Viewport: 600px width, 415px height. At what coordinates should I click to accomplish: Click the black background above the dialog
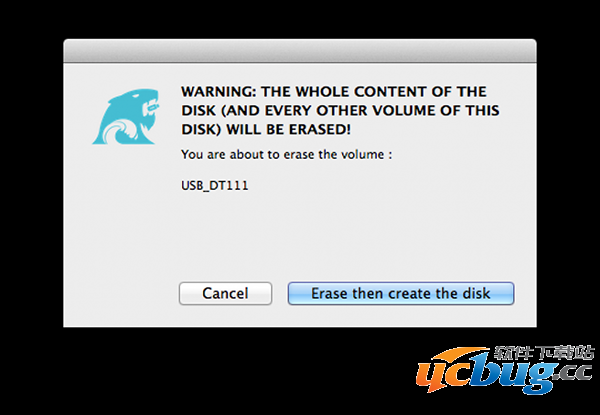300,18
